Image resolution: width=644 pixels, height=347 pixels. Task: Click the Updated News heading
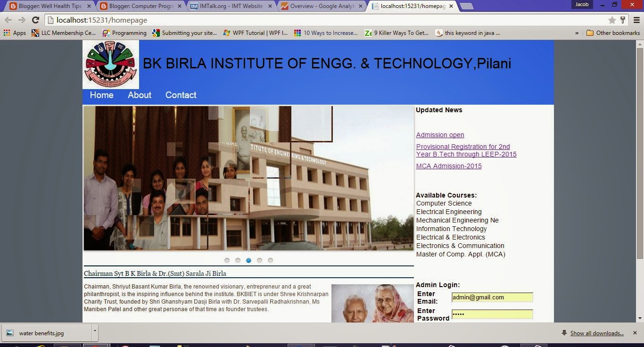tap(439, 110)
